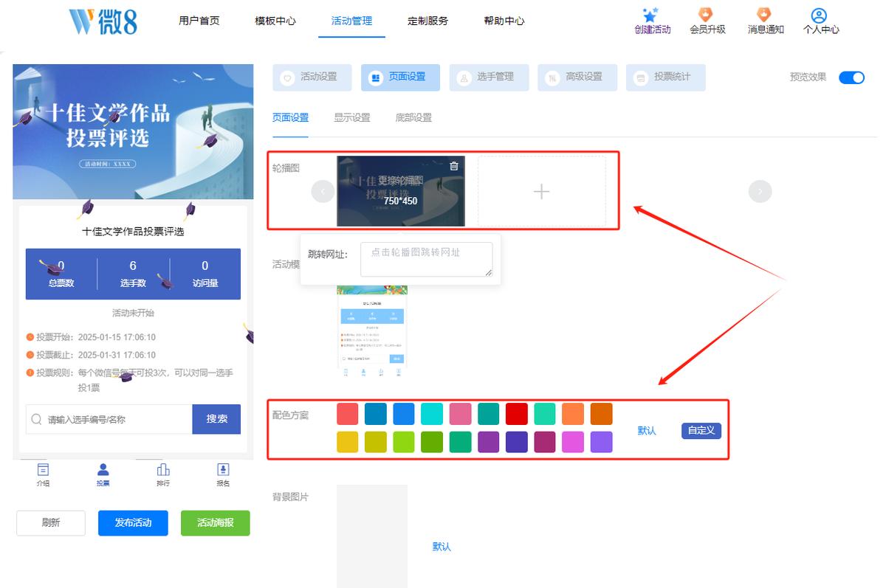Click the preview banner image
This screenshot has width=886, height=588.
click(133, 131)
